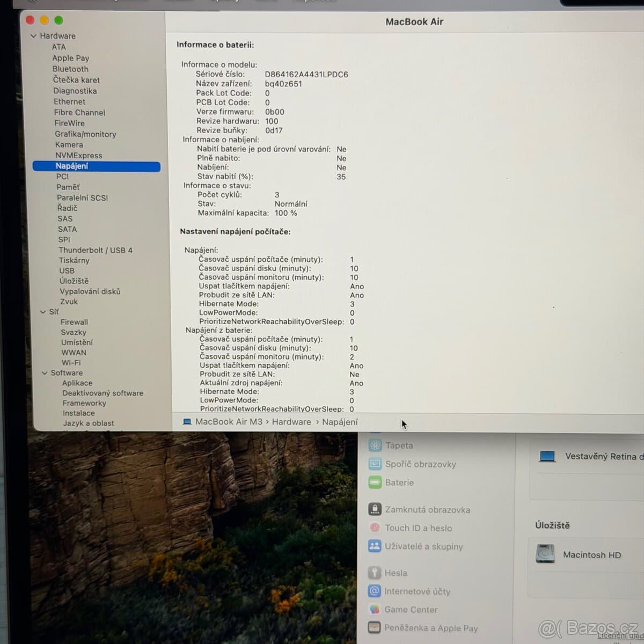Viewport: 644px width, 644px height.
Task: Click the Touch ID a heslo fingerprint icon
Action: [x=375, y=528]
